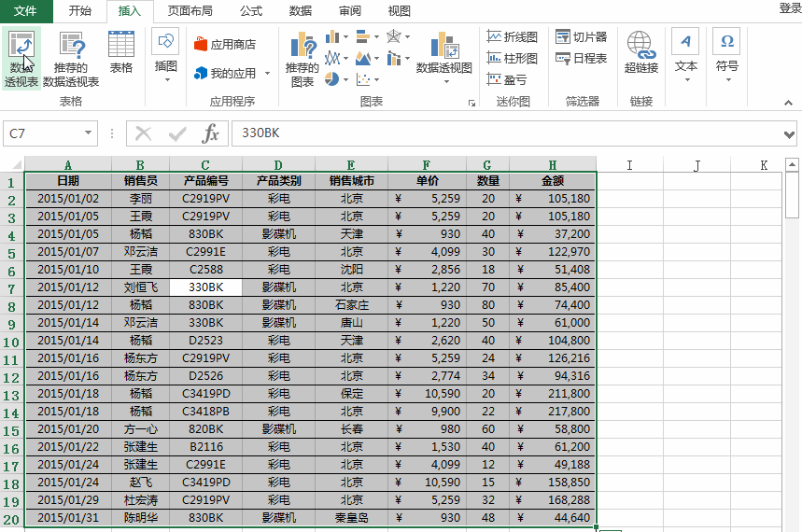Screen dimensions: 802x532
Task: Click cell containing 秦皇岛
Action: [351, 518]
